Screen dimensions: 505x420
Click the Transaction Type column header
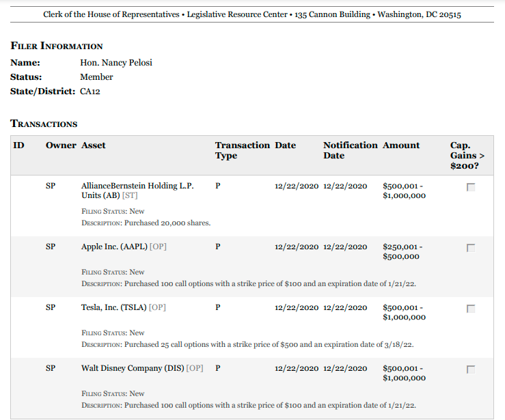[x=242, y=150]
